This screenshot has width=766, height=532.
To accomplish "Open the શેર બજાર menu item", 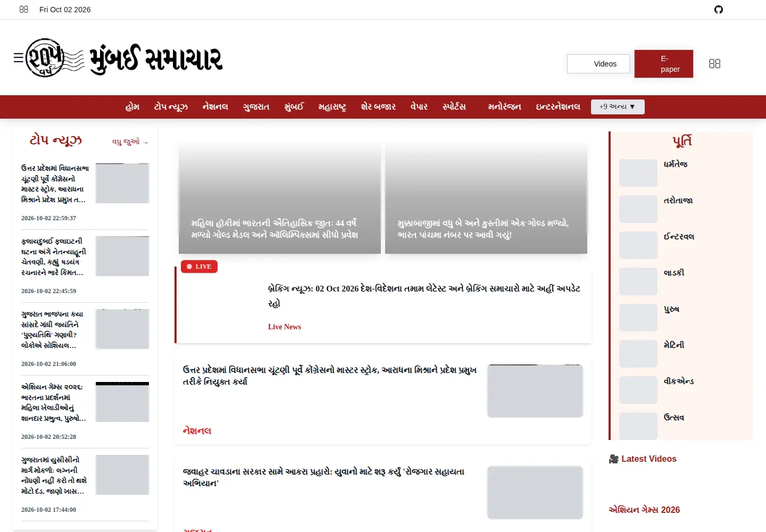I will point(378,107).
